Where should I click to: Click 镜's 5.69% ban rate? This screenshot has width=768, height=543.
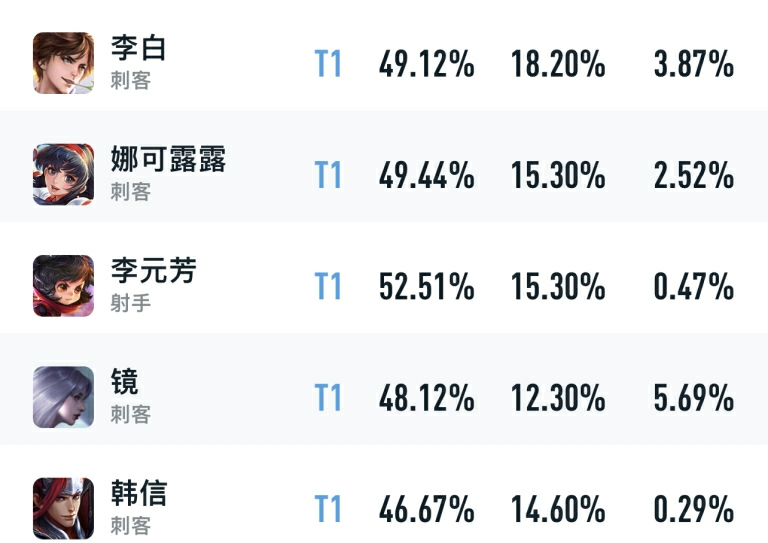point(694,398)
